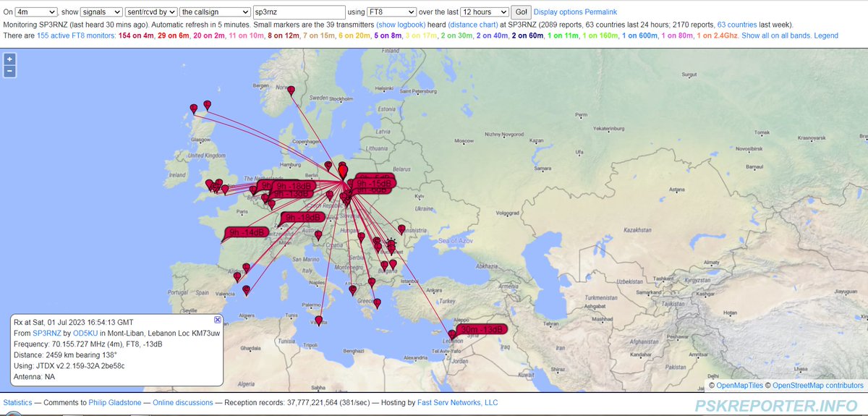Viewport: 868px width, 416px height.
Task: Switch to '2 on 40m' band
Action: (x=492, y=35)
